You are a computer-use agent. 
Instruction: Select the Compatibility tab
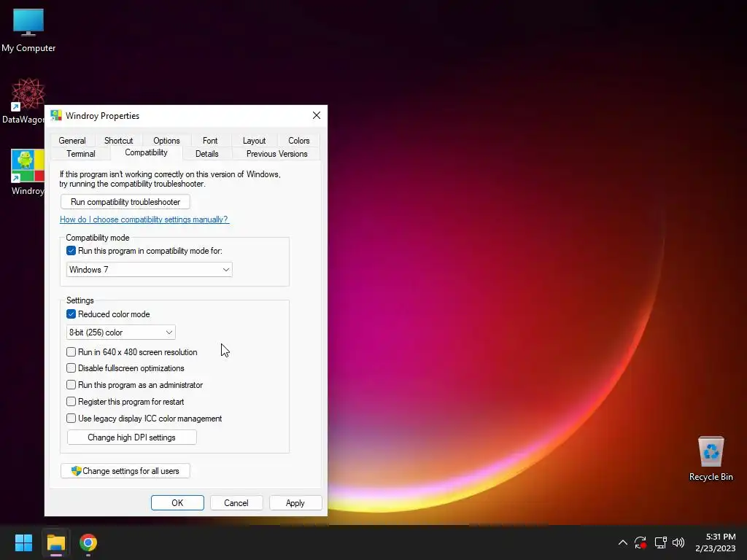click(146, 152)
